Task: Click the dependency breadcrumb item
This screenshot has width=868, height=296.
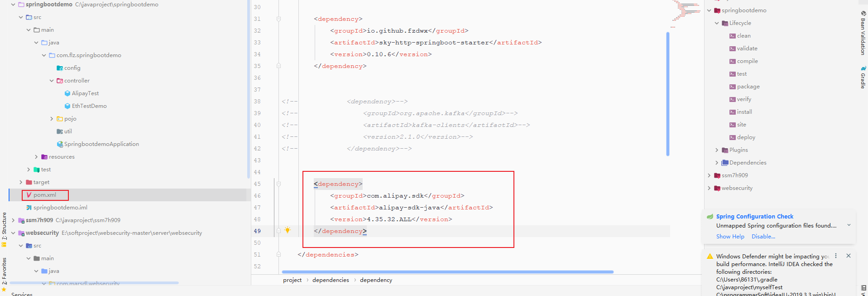Action: pyautogui.click(x=376, y=280)
